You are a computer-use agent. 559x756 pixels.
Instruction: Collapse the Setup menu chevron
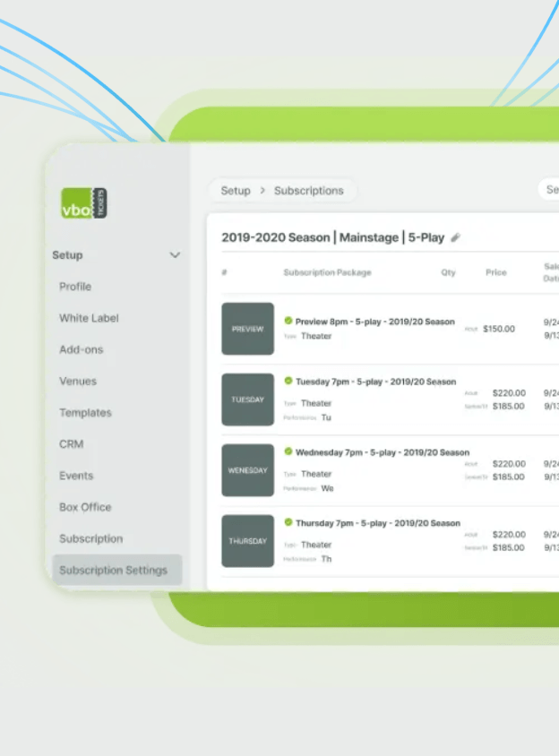[175, 255]
